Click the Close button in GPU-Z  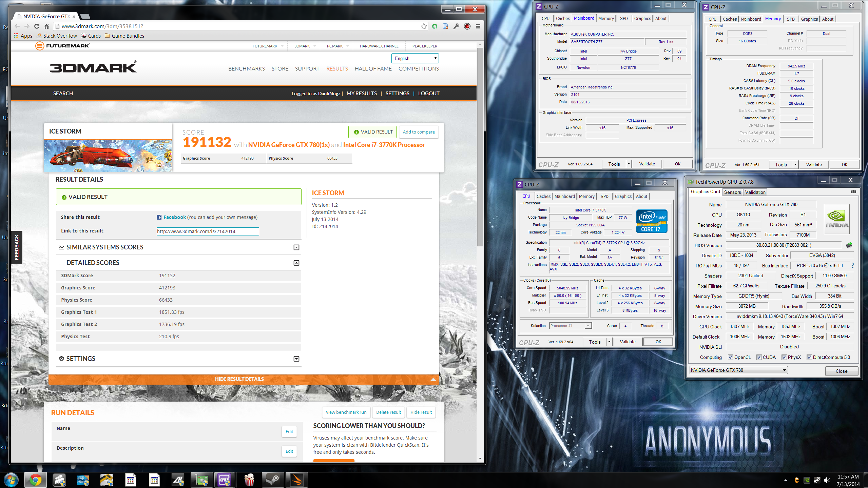click(841, 371)
